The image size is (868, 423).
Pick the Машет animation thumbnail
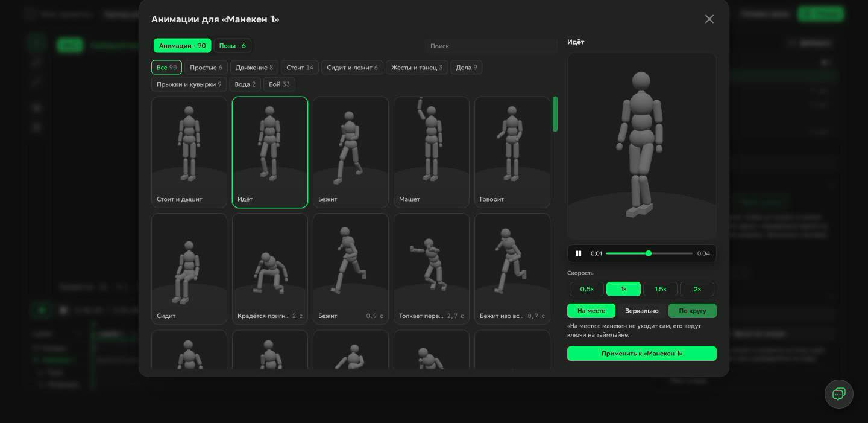coord(432,152)
